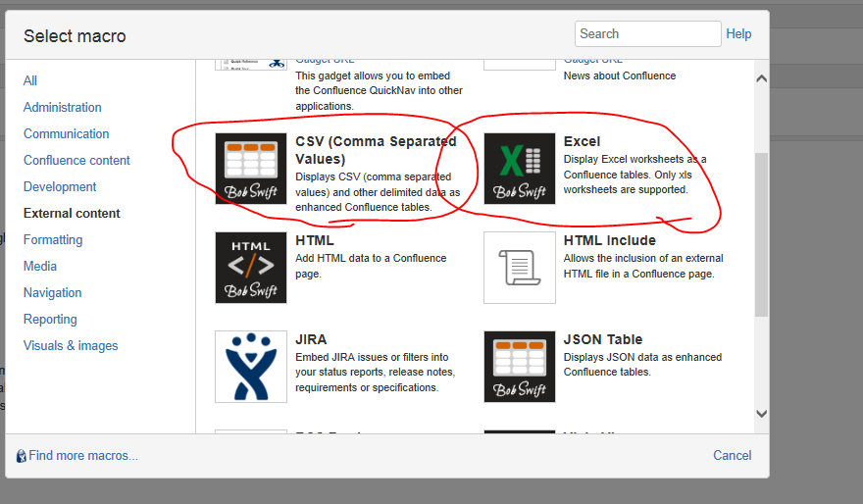Click the JIRA macro title
The height and width of the screenshot is (504, 863).
coord(311,339)
